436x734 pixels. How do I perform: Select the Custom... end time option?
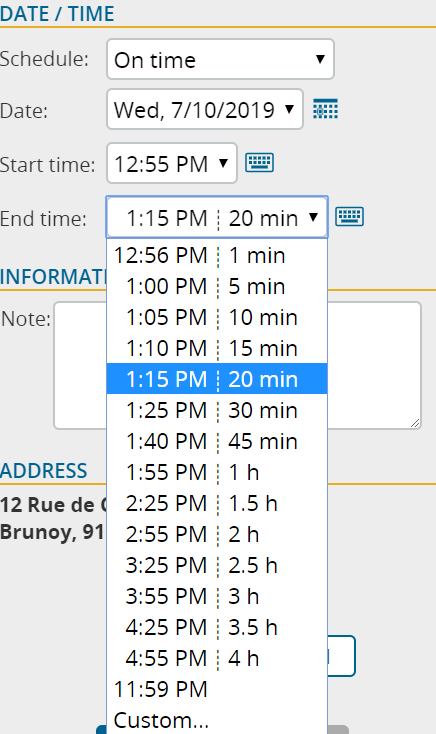click(x=217, y=720)
